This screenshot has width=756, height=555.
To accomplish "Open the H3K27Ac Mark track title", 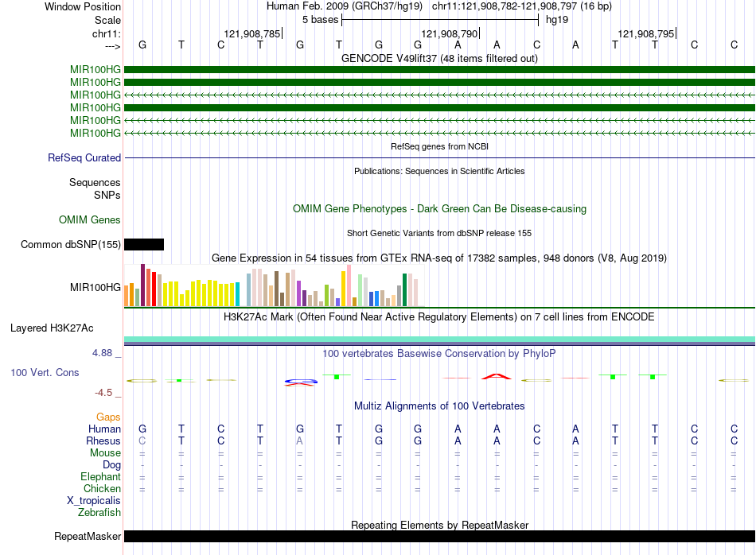I will tap(439, 316).
